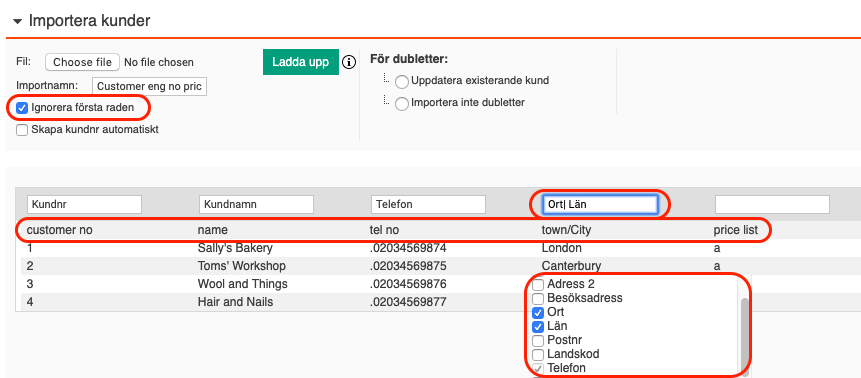Click the green Ladda upp button

(x=301, y=62)
